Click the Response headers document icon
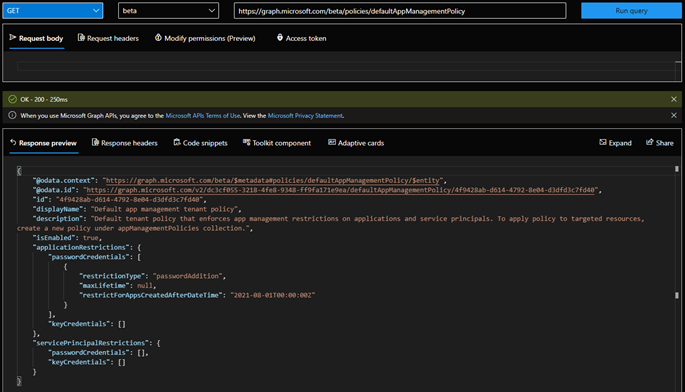The image size is (685, 392). pos(95,142)
